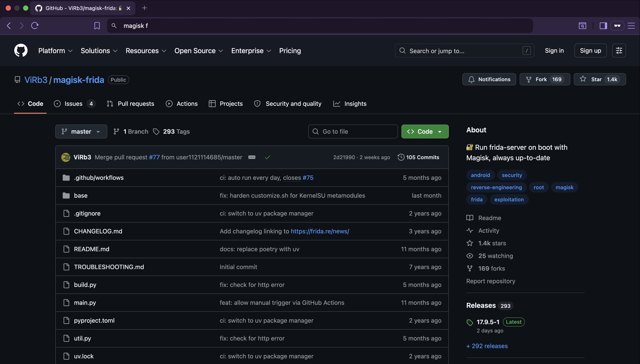Image resolution: width=640 pixels, height=364 pixels.
Task: Click the tag icon next to 293 Tags
Action: [x=156, y=131]
